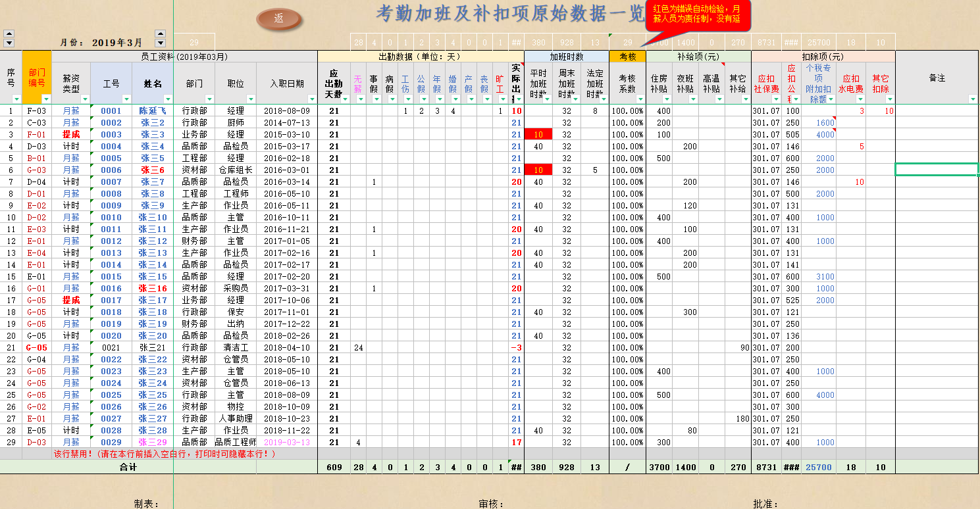Open the 职位 column filter icon
This screenshot has width=980, height=509.
pos(250,99)
